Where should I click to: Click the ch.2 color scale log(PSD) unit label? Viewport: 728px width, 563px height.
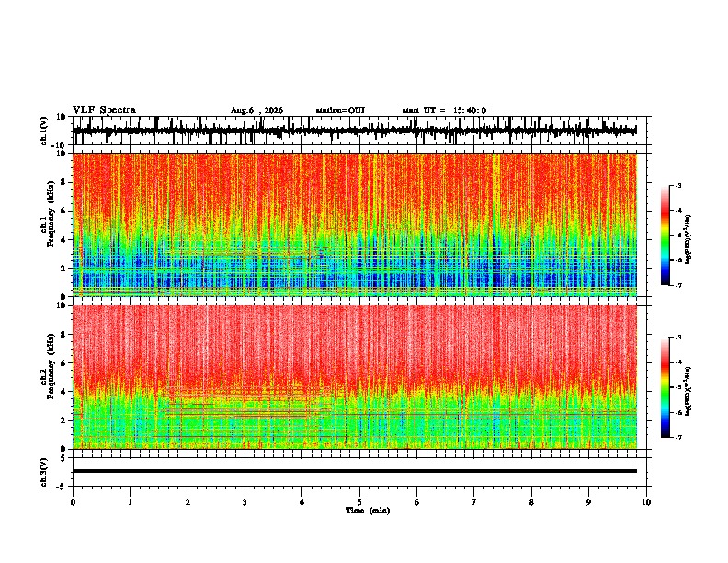pyautogui.click(x=688, y=391)
